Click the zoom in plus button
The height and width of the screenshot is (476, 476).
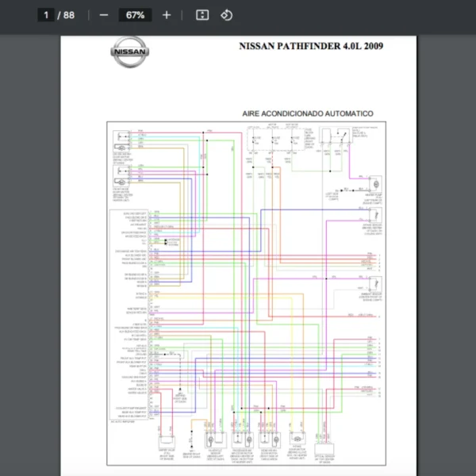[166, 15]
